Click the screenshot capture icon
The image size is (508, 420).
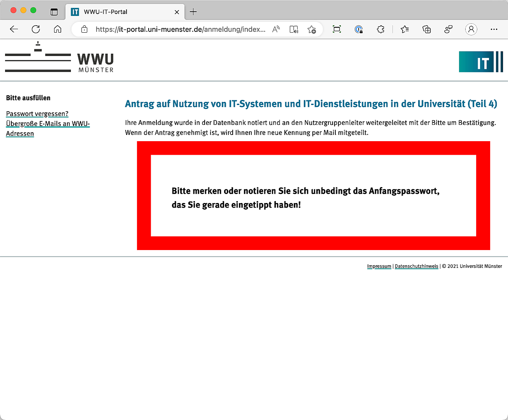click(337, 29)
